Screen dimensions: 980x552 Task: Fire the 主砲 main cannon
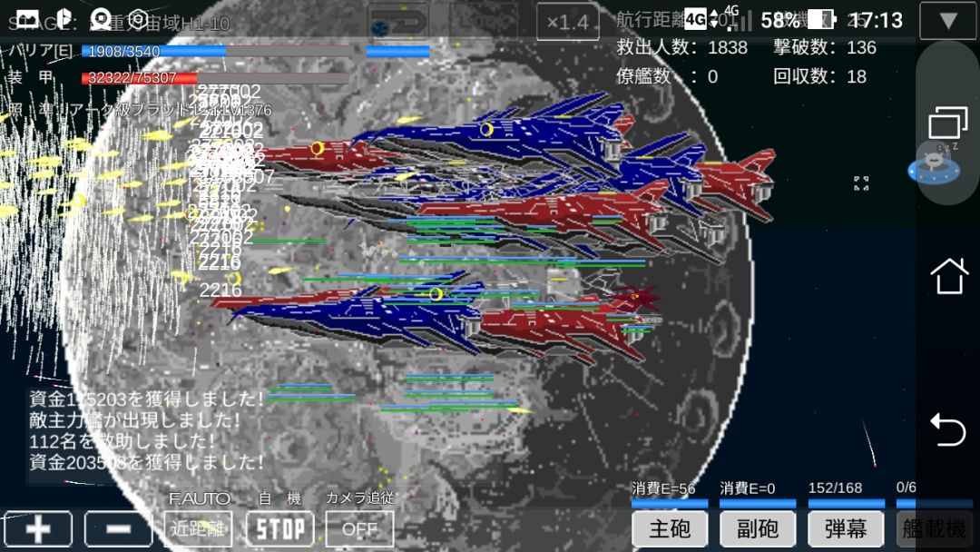670,529
